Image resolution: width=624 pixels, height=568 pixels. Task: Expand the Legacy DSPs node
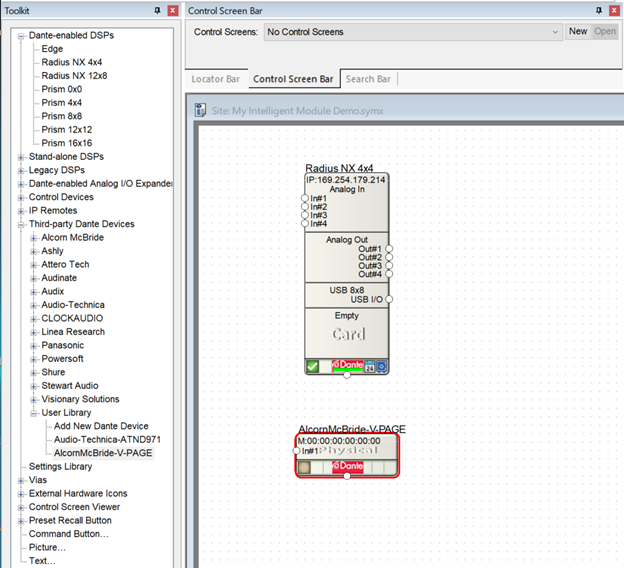21,171
